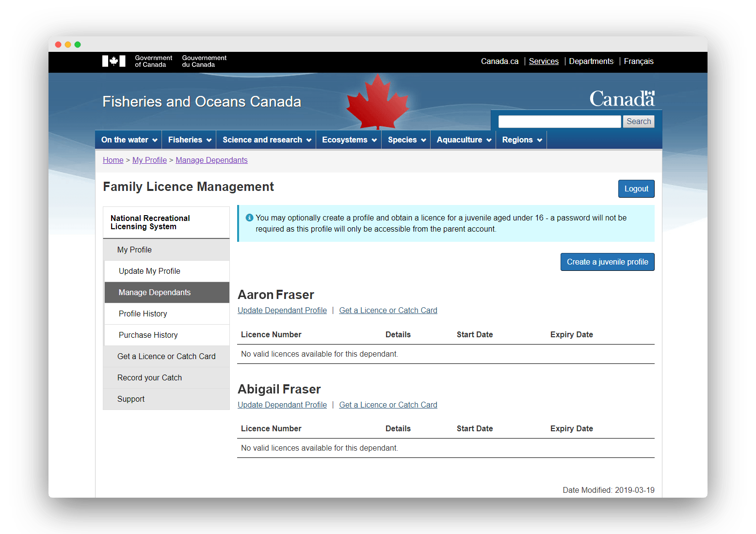Expand the Fisheries menu
Image resolution: width=756 pixels, height=534 pixels.
click(190, 140)
